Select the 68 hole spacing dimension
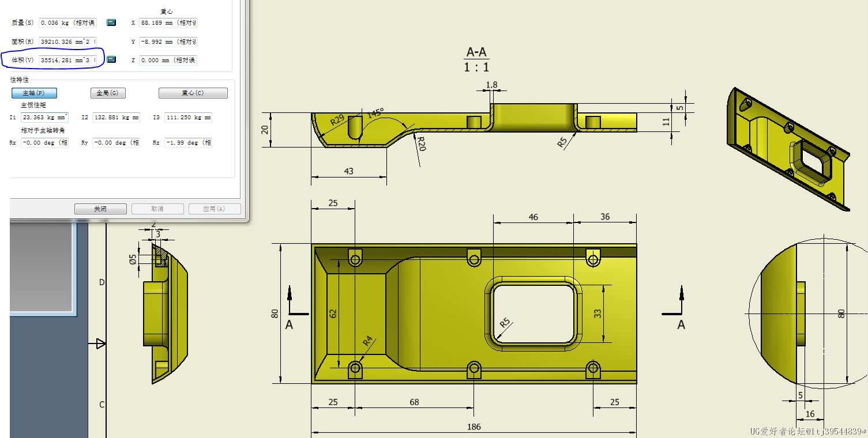Screen dimensions: 868x438 coord(414,402)
